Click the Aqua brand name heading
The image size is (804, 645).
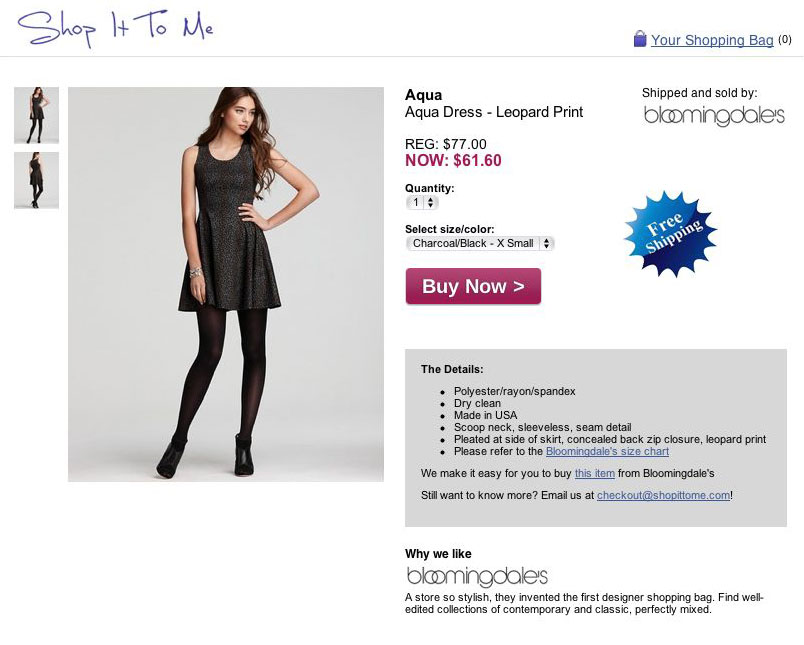[423, 95]
